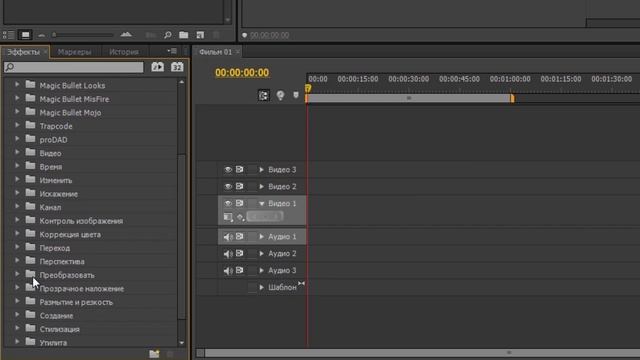
Task: Expand the Видео 2 track
Action: [262, 187]
